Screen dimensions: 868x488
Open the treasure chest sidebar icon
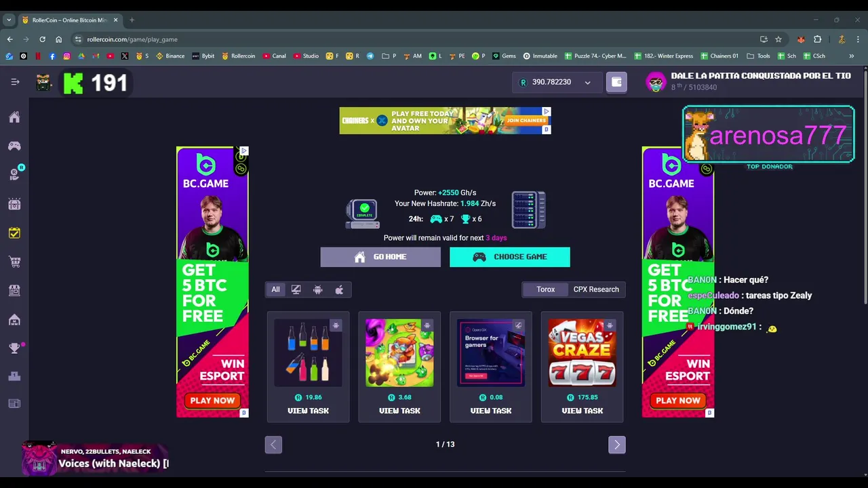coord(14,203)
